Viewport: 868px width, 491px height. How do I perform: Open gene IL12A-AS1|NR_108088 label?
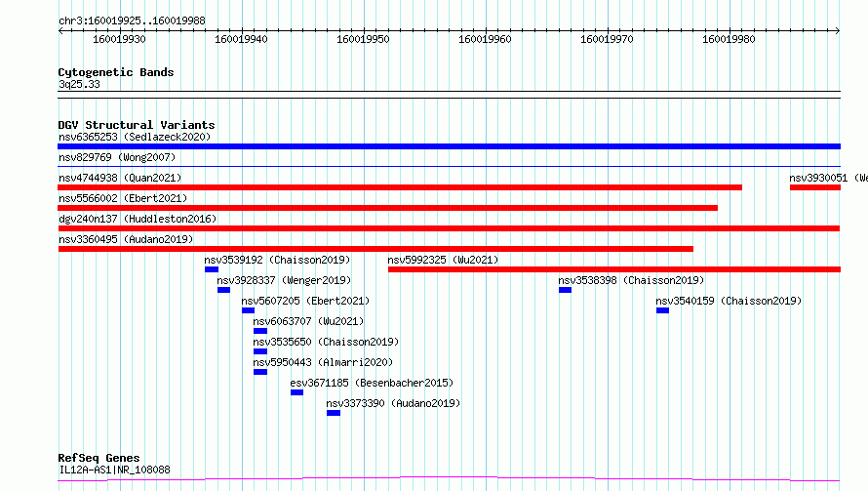coord(114,470)
